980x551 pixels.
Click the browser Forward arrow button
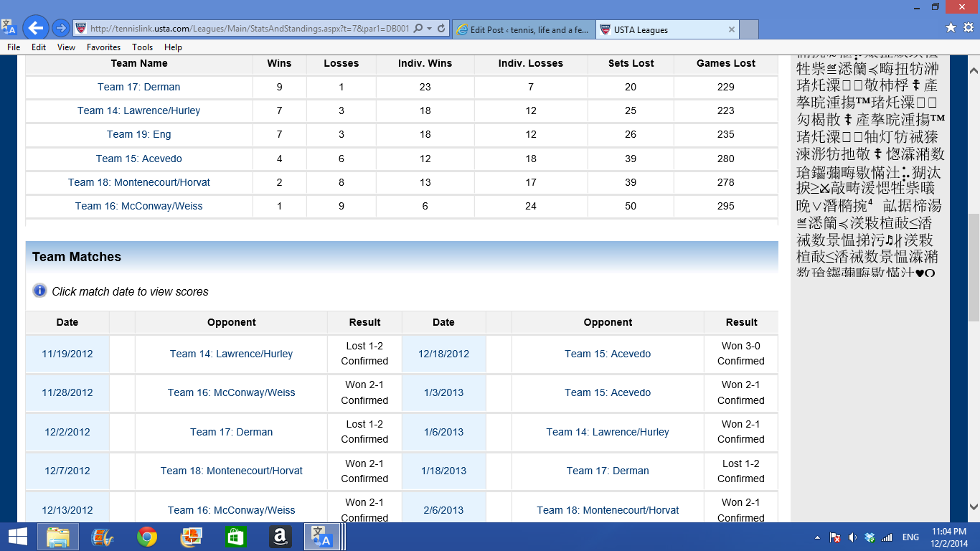click(x=61, y=29)
